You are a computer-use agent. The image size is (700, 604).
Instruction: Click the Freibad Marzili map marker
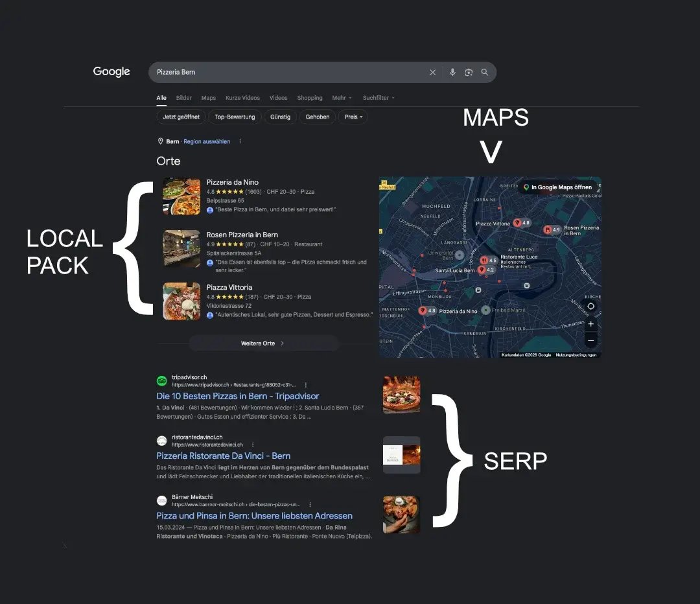(x=485, y=310)
